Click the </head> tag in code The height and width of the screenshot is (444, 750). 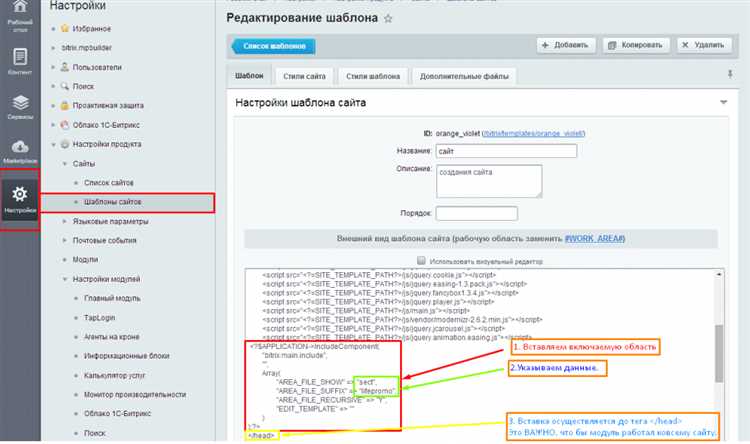click(262, 435)
